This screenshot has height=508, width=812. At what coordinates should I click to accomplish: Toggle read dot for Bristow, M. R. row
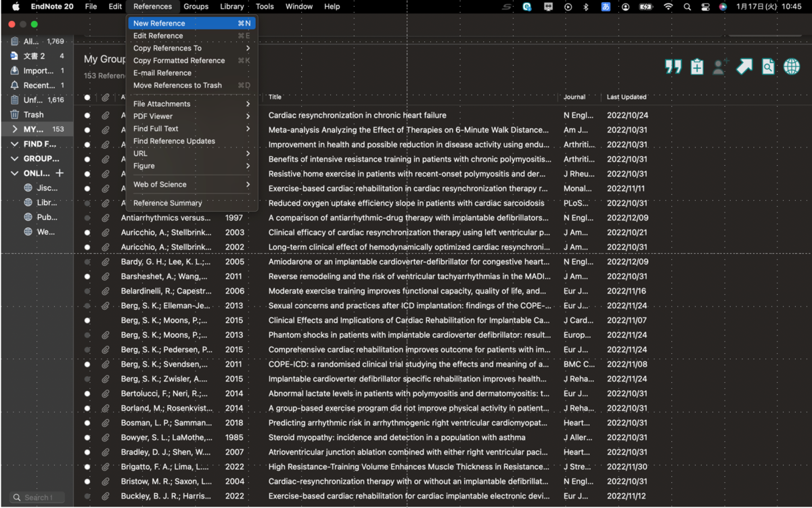click(x=87, y=482)
